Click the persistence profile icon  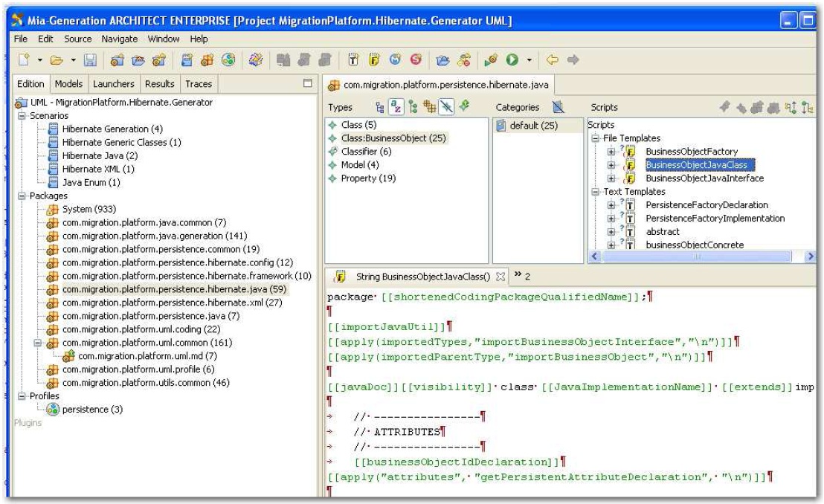(53, 409)
